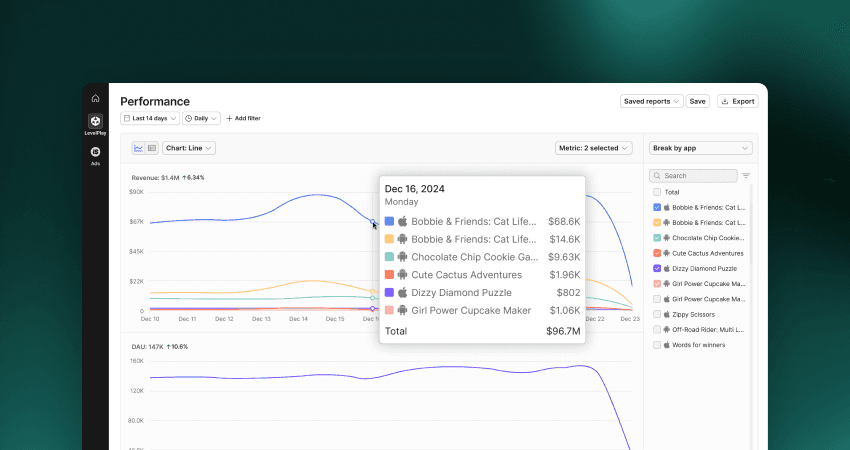Save the current report
Screen dimensions: 850x450
[697, 101]
